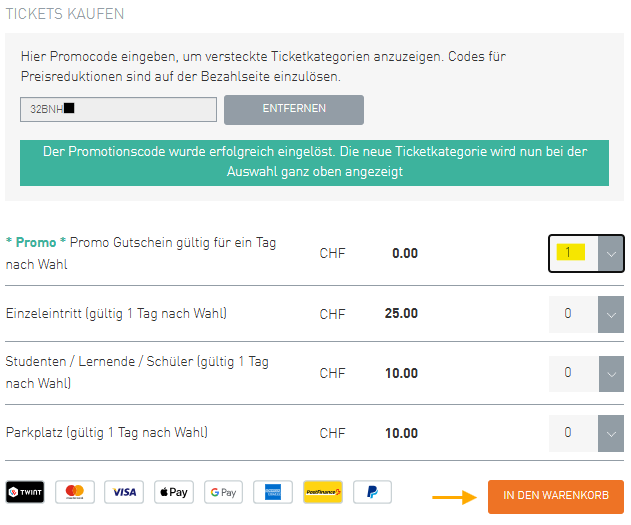The height and width of the screenshot is (525, 631).
Task: Click the Einzeleintritt ticket label
Action: (x=116, y=314)
